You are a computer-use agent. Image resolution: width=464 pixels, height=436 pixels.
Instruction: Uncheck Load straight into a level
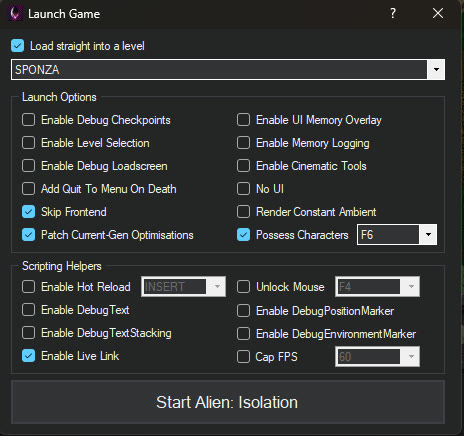coord(17,46)
